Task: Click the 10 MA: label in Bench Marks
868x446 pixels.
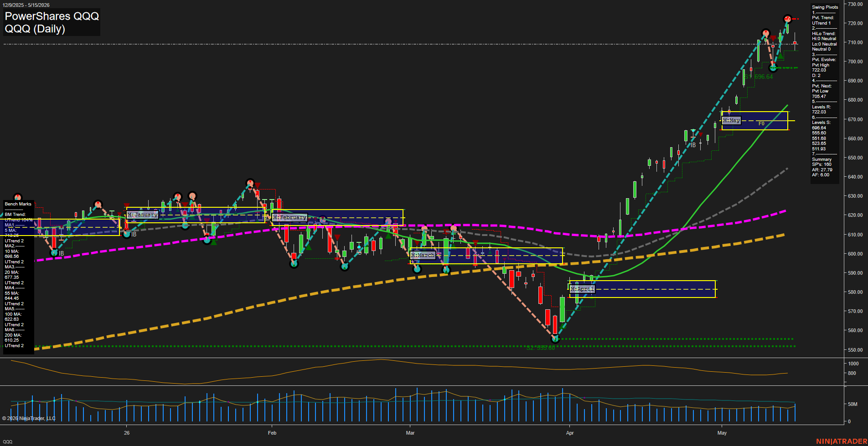Action: 12,251
